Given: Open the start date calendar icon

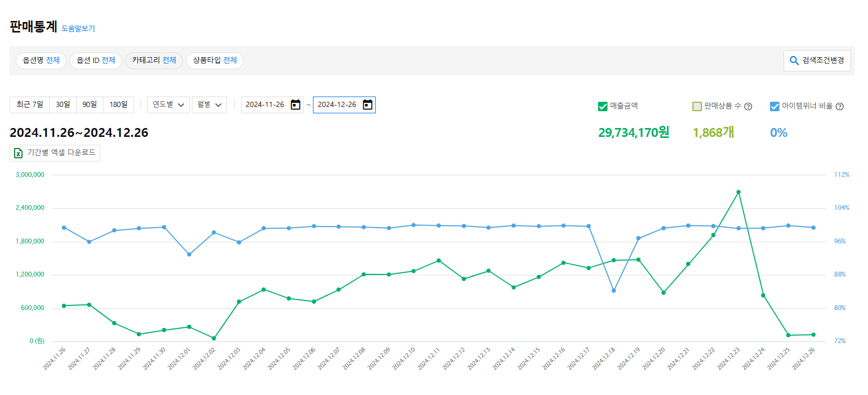Looking at the screenshot, I should pyautogui.click(x=296, y=105).
